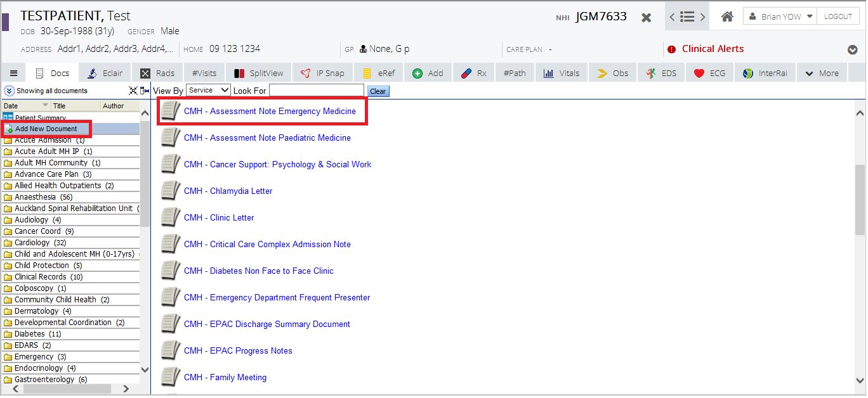Viewport: 868px width, 398px height.
Task: Close the patient record with X icon
Action: click(x=646, y=18)
